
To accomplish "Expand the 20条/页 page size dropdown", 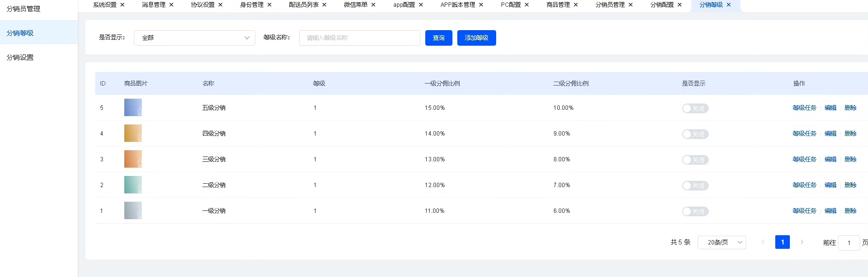I will click(x=721, y=242).
